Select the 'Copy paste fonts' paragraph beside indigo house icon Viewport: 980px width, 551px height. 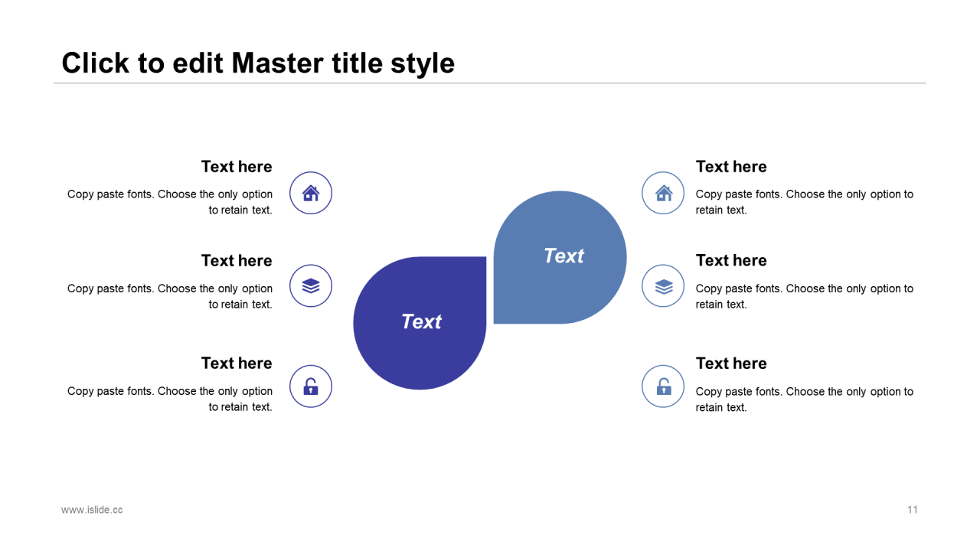pos(170,202)
